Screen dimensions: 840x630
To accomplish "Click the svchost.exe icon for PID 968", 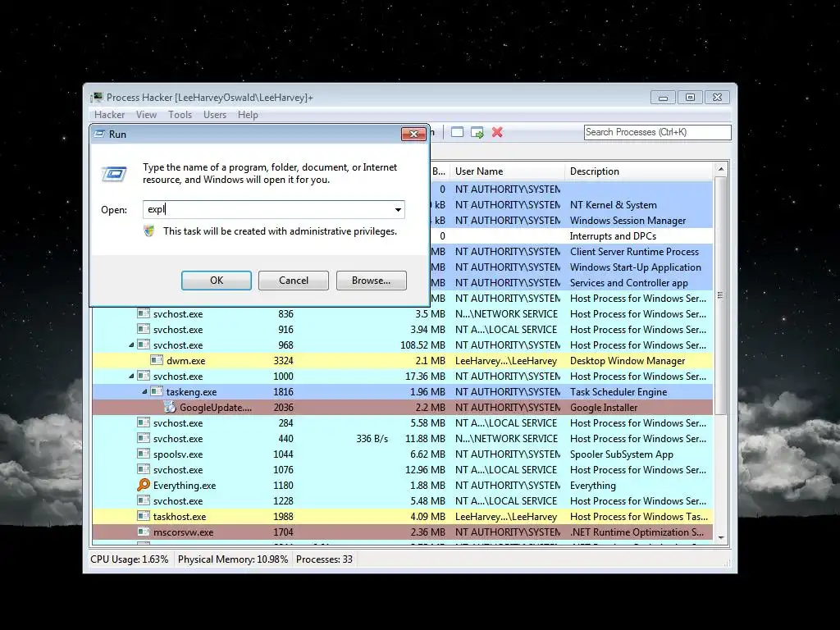I will coord(143,345).
